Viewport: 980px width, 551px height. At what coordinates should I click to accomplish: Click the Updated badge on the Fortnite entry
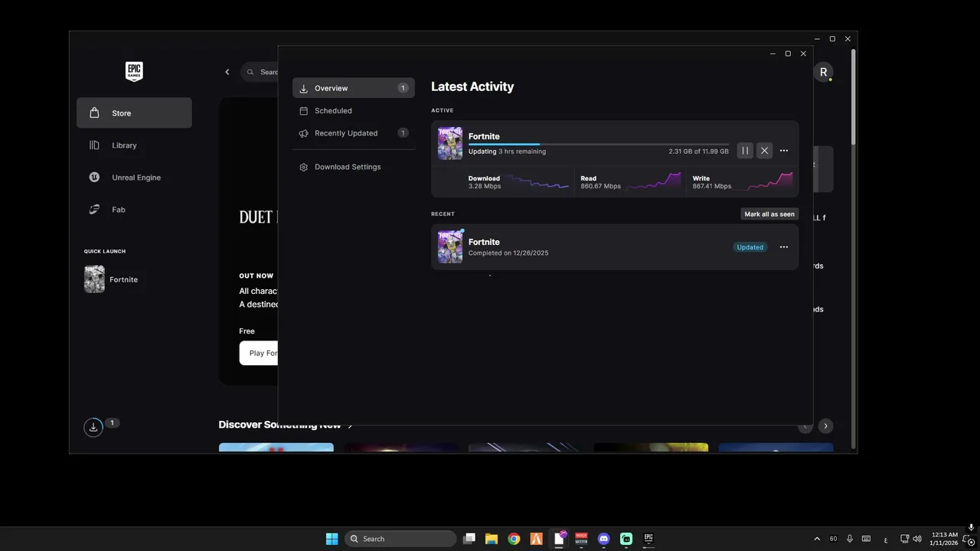coord(750,247)
